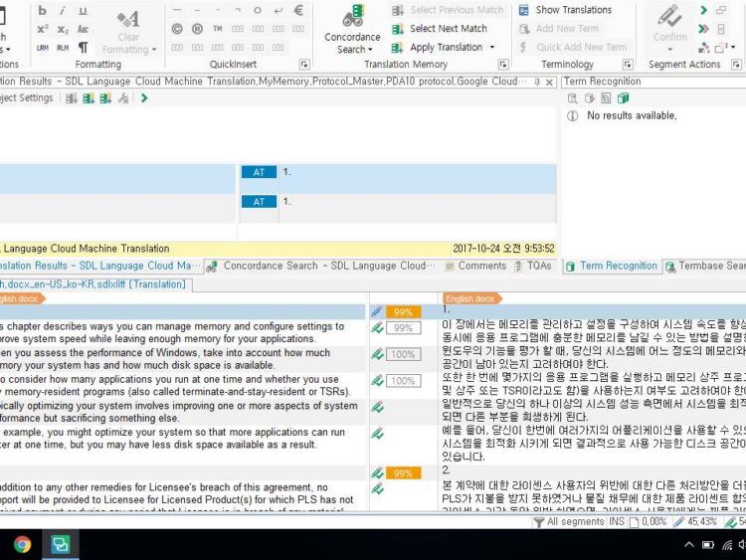
Task: Switch to the TQAs tab
Action: point(534,266)
